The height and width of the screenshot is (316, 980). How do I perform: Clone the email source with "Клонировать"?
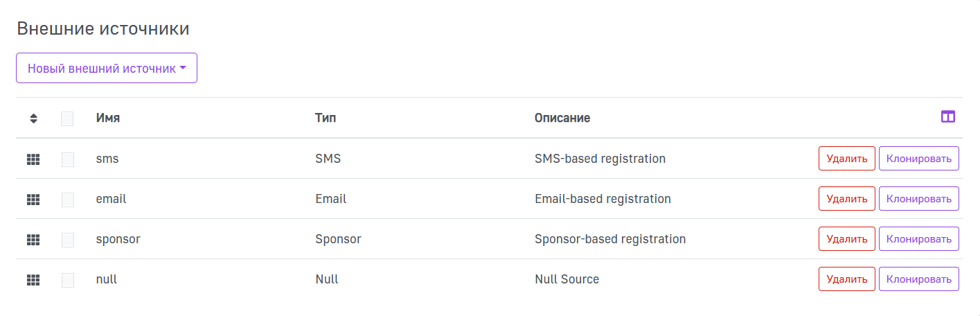click(x=918, y=199)
